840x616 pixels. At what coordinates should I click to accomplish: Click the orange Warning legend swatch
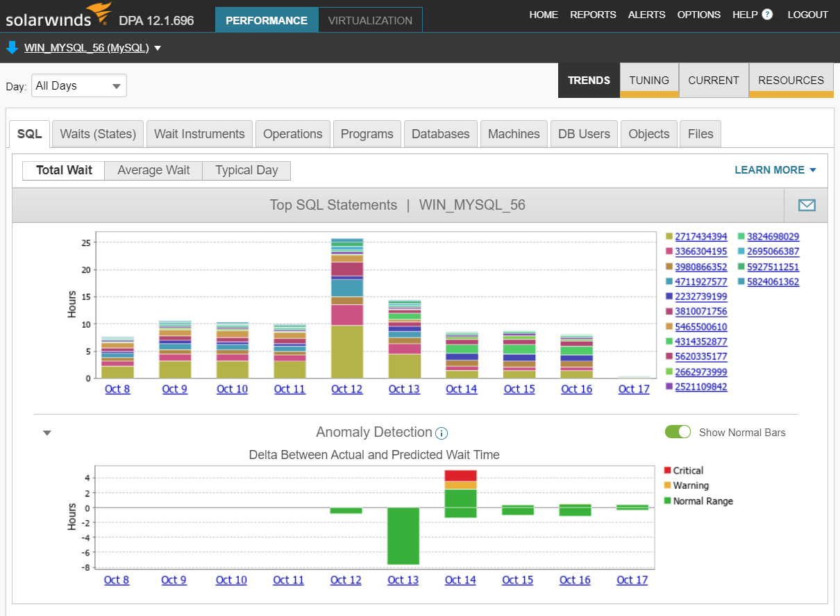[668, 486]
